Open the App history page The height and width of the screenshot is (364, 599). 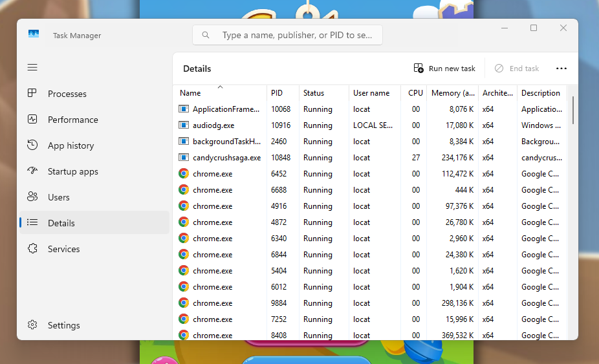[x=94, y=145]
